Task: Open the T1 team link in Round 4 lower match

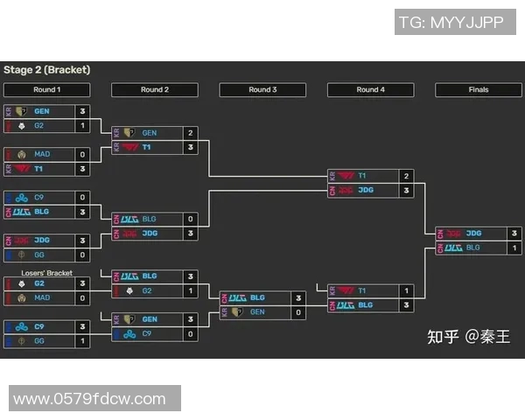Action: 362,290
